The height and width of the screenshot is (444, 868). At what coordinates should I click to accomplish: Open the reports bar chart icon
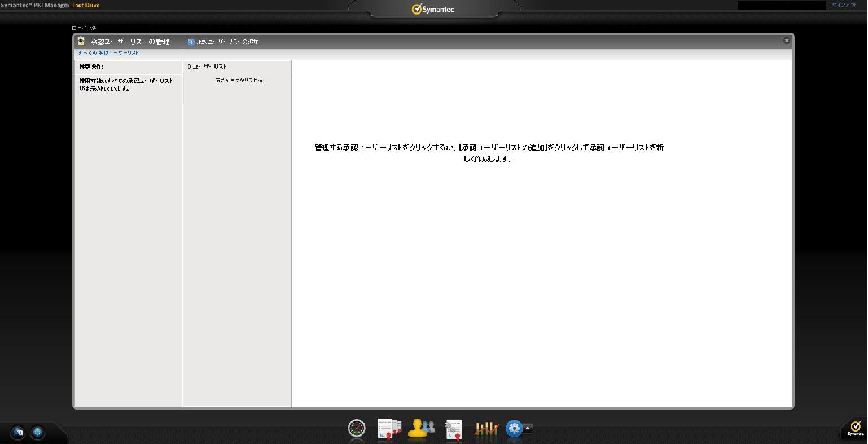point(485,429)
